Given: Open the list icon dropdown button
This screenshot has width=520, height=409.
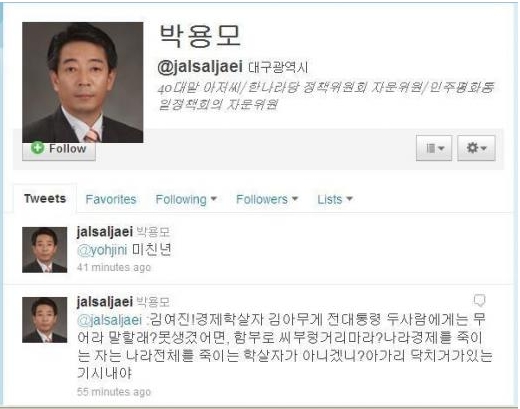Looking at the screenshot, I should (x=434, y=148).
